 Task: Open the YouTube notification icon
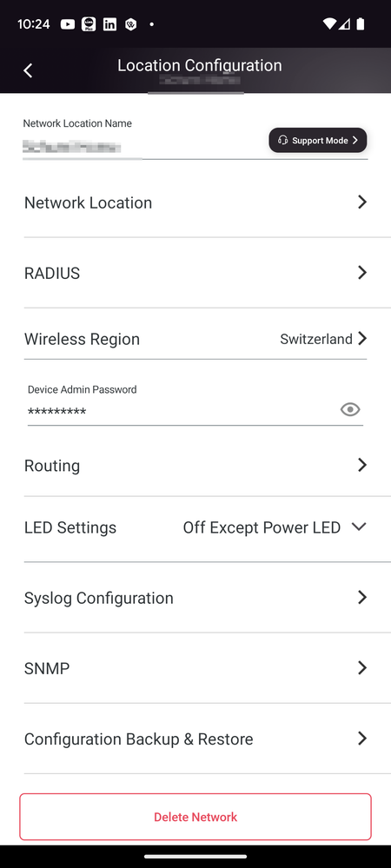tap(68, 24)
